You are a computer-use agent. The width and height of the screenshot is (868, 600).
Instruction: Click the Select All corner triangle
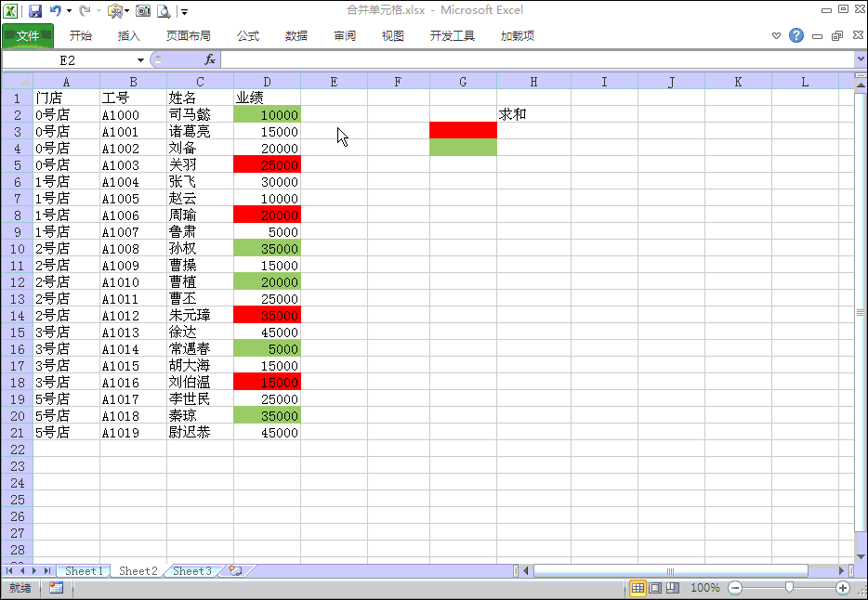click(17, 82)
